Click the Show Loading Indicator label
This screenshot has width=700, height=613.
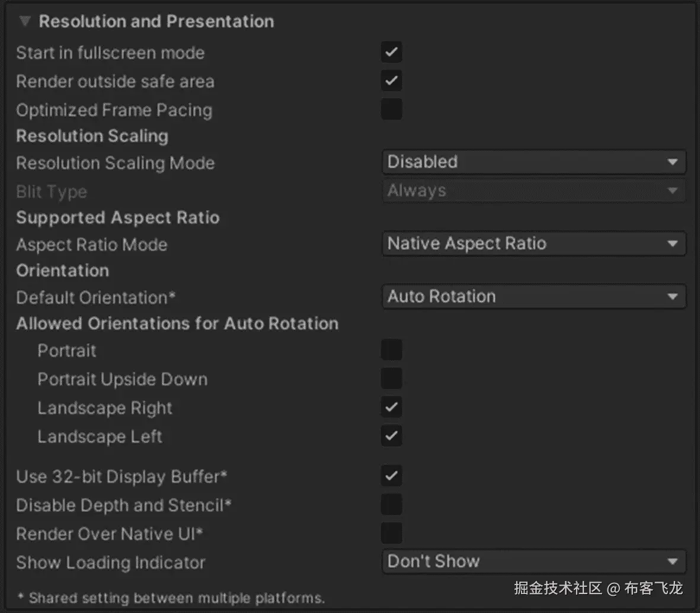pos(110,563)
